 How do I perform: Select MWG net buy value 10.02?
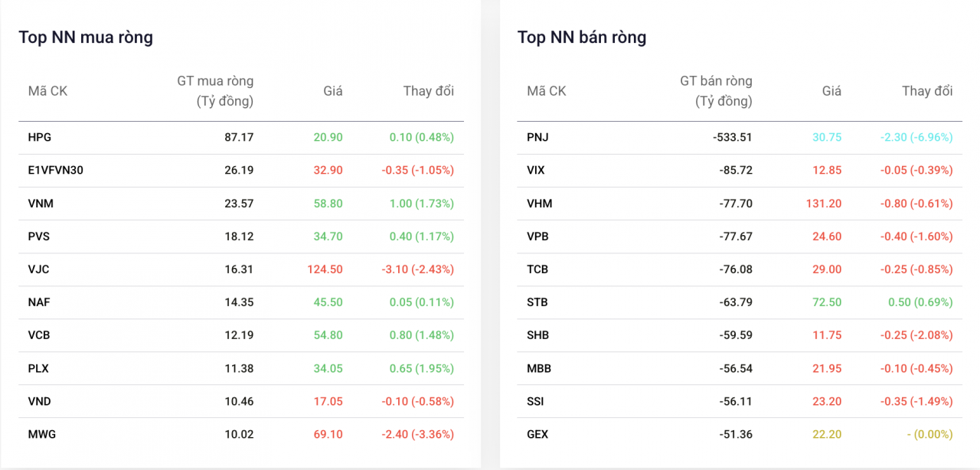[x=239, y=434]
